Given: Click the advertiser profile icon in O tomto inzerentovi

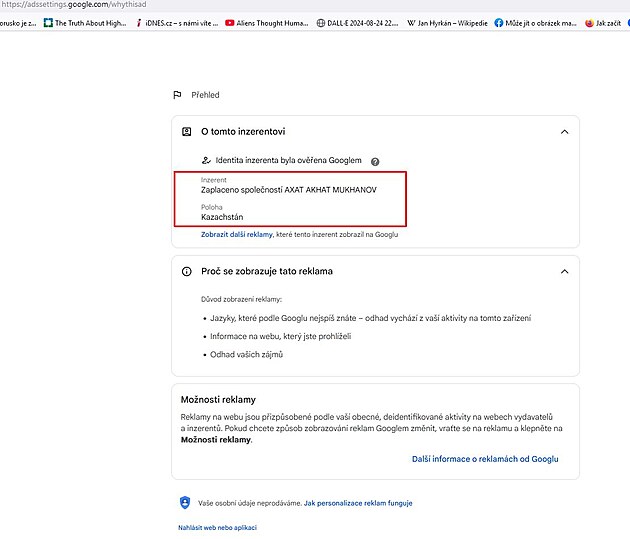Looking at the screenshot, I should pyautogui.click(x=186, y=132).
